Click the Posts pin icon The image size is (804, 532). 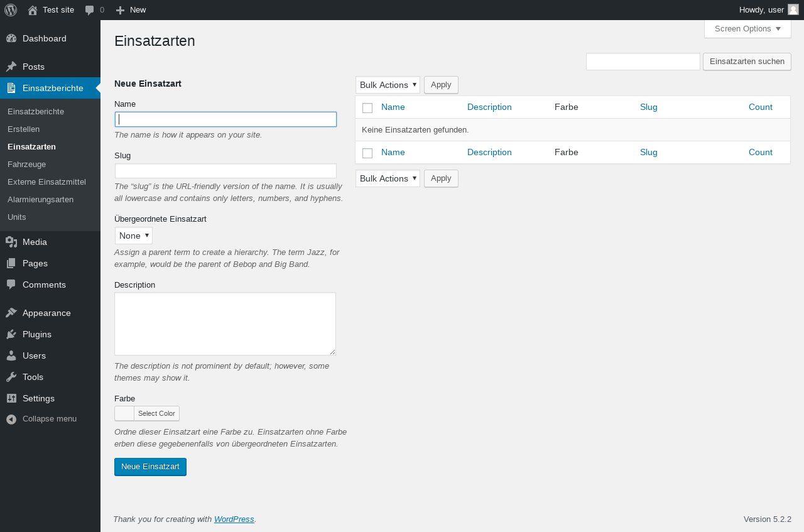tap(11, 67)
